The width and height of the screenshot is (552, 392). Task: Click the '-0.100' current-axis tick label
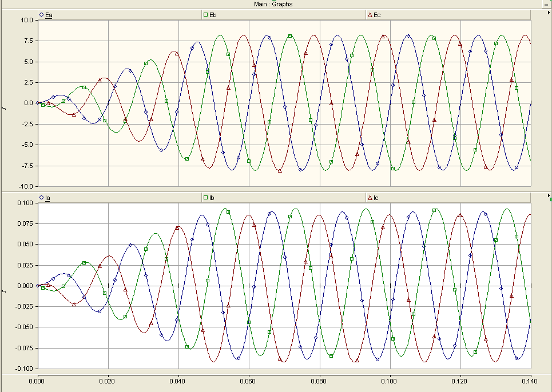pyautogui.click(x=24, y=369)
